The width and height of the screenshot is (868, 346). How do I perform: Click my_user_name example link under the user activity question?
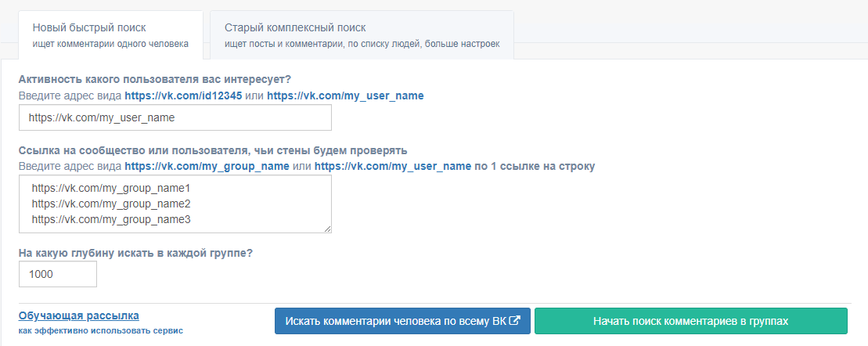tap(345, 96)
